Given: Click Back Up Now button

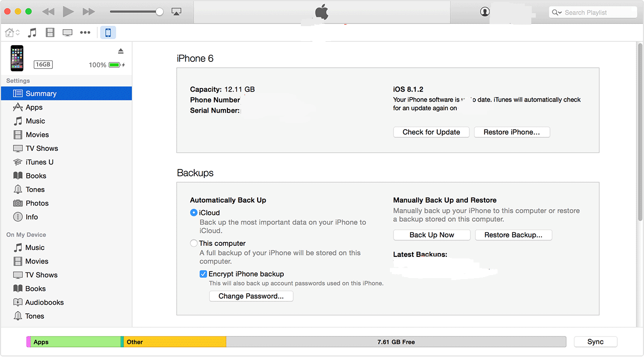Looking at the screenshot, I should tap(432, 235).
